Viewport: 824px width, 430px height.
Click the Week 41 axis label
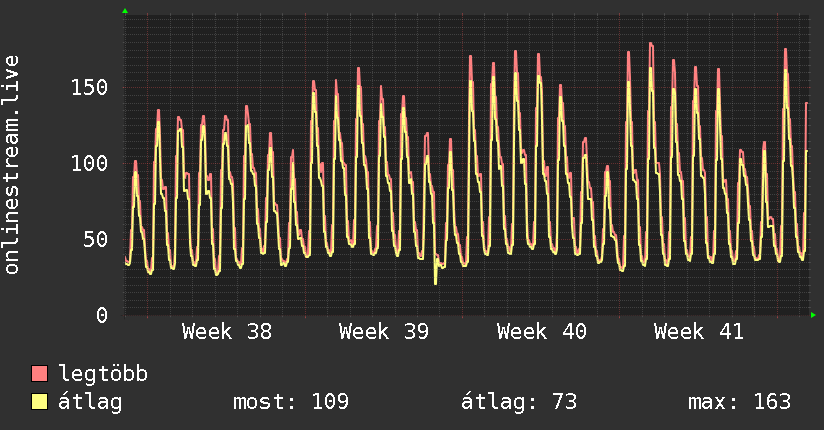click(x=698, y=332)
